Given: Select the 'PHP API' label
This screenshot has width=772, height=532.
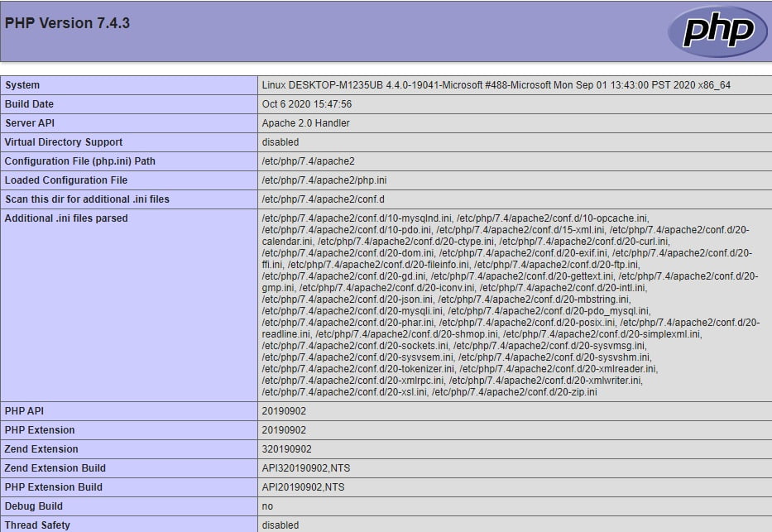Looking at the screenshot, I should pos(24,411).
